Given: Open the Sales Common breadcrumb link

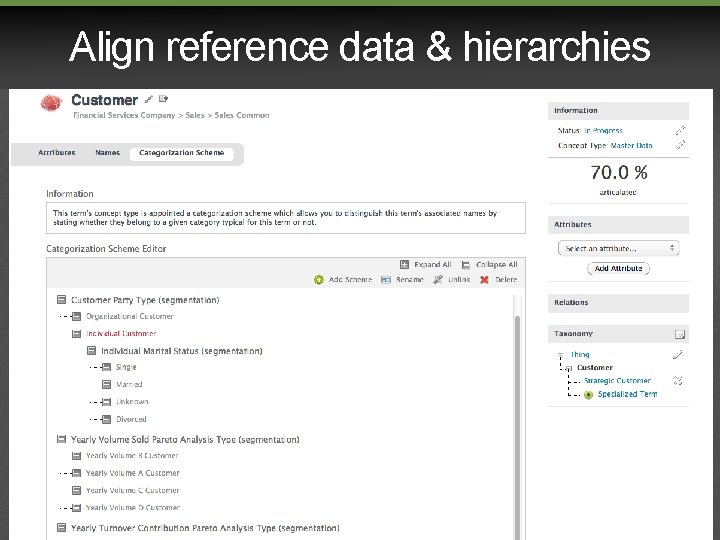Looking at the screenshot, I should 242,115.
